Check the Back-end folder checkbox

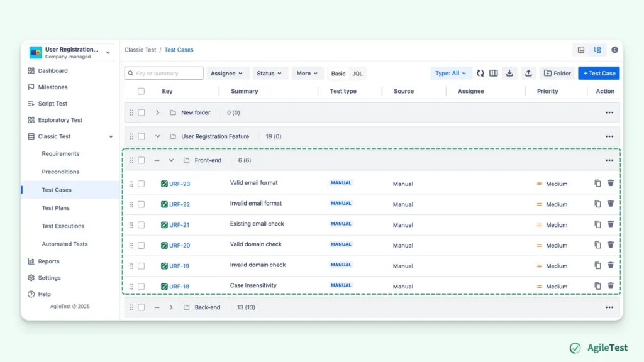click(x=142, y=307)
